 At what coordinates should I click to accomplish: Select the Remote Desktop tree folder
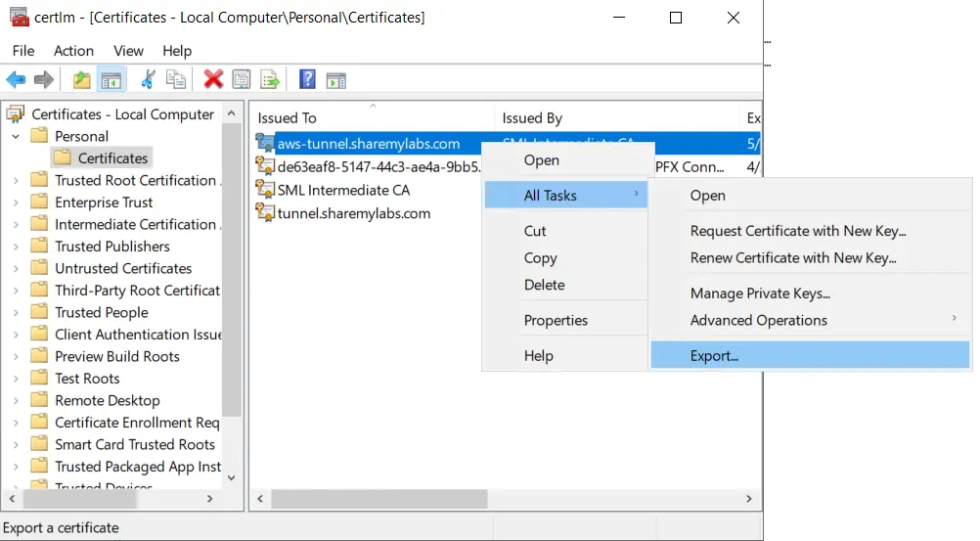coord(107,400)
